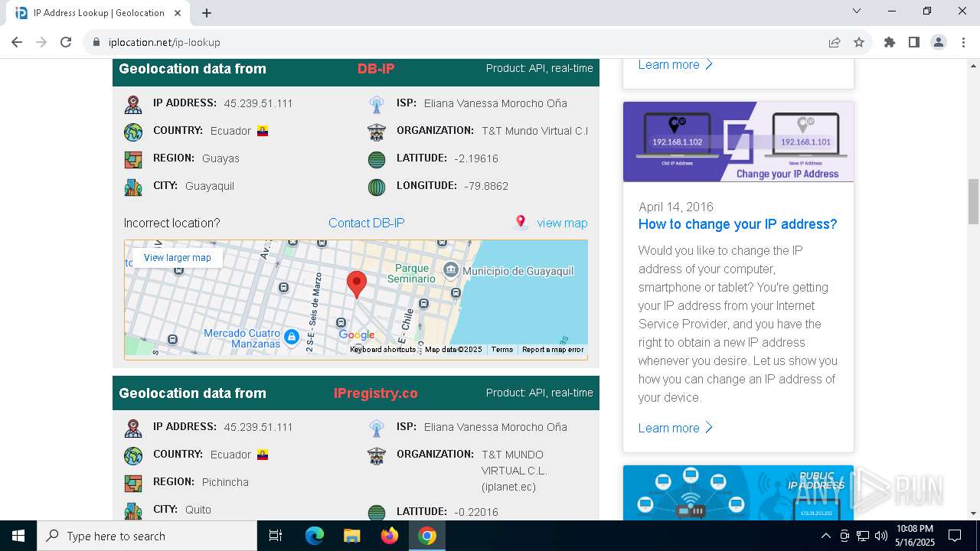Click the red map marker in Guayaquil

tap(356, 284)
